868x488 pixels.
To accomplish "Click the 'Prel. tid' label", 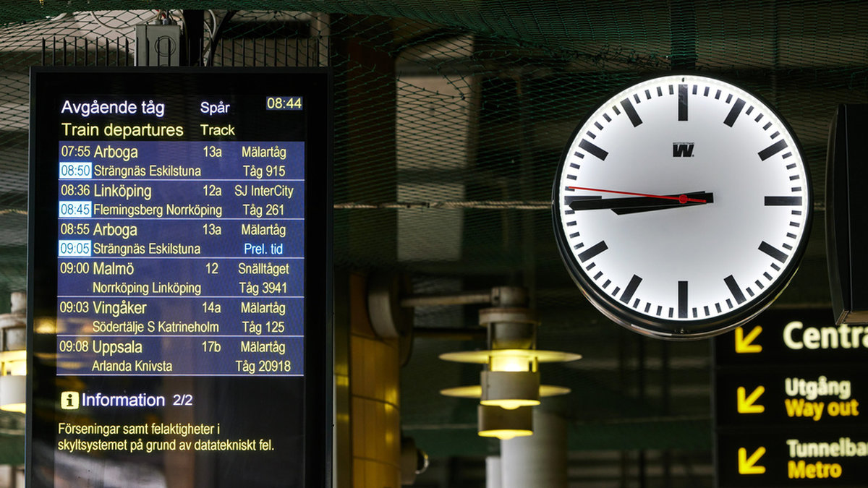I will (x=264, y=249).
